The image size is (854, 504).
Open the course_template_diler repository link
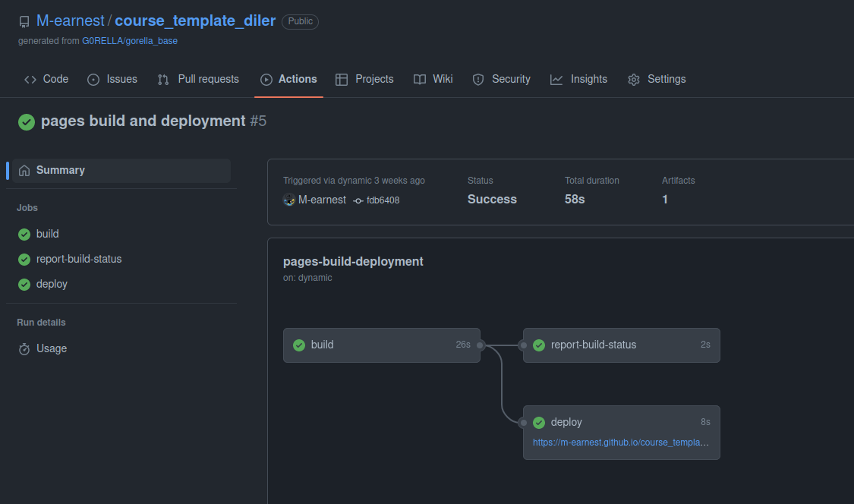pos(195,20)
